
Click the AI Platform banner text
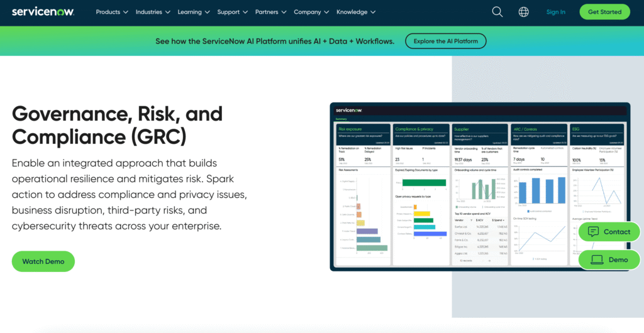click(275, 41)
